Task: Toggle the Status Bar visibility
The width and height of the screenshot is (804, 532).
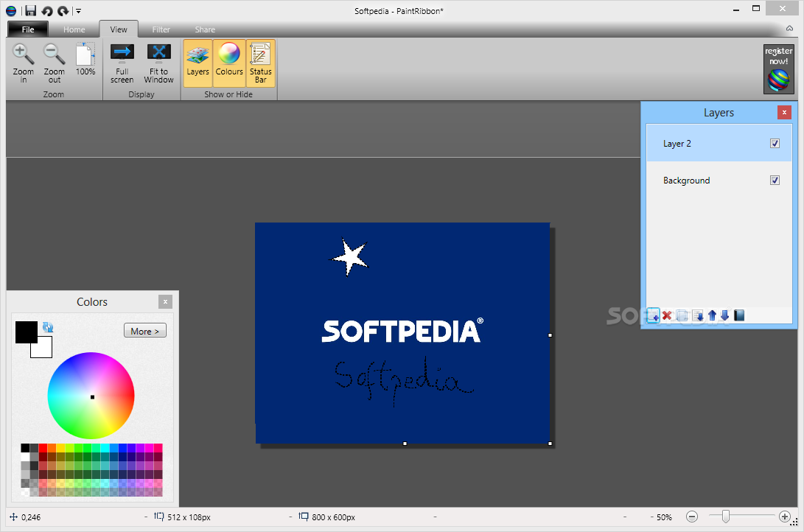Action: (260, 63)
